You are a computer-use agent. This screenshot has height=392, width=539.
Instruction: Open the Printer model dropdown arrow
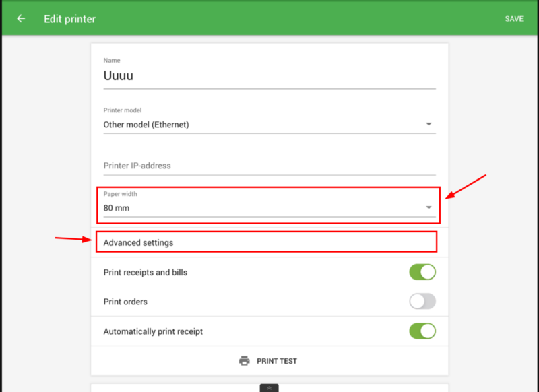click(x=429, y=125)
